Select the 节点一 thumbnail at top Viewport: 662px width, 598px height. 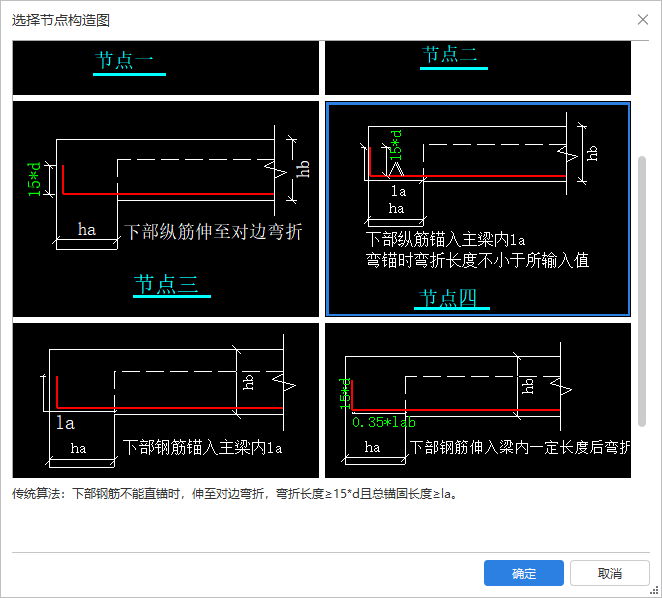point(166,68)
